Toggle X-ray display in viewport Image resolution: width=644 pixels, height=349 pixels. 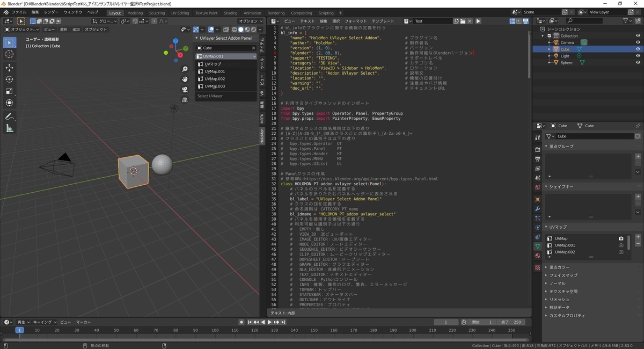226,30
